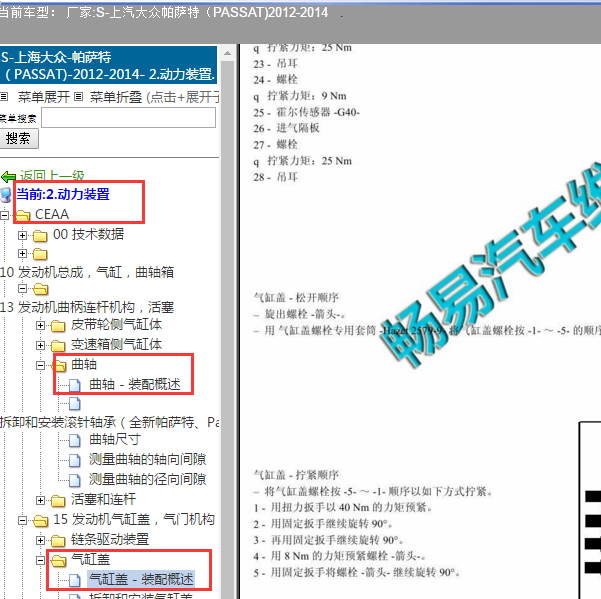The image size is (601, 599).
Task: Click document icon of 曲轴尺寸
Action: (74, 440)
